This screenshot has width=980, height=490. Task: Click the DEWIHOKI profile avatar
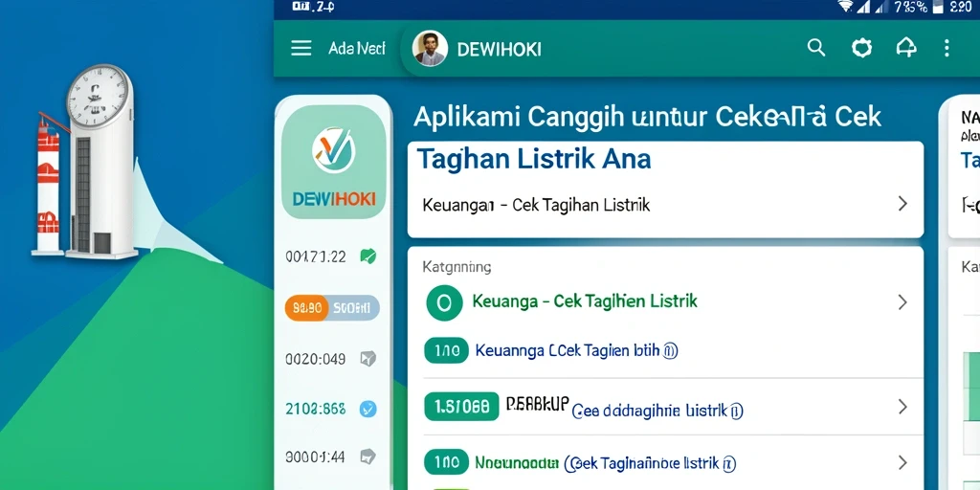(x=430, y=48)
